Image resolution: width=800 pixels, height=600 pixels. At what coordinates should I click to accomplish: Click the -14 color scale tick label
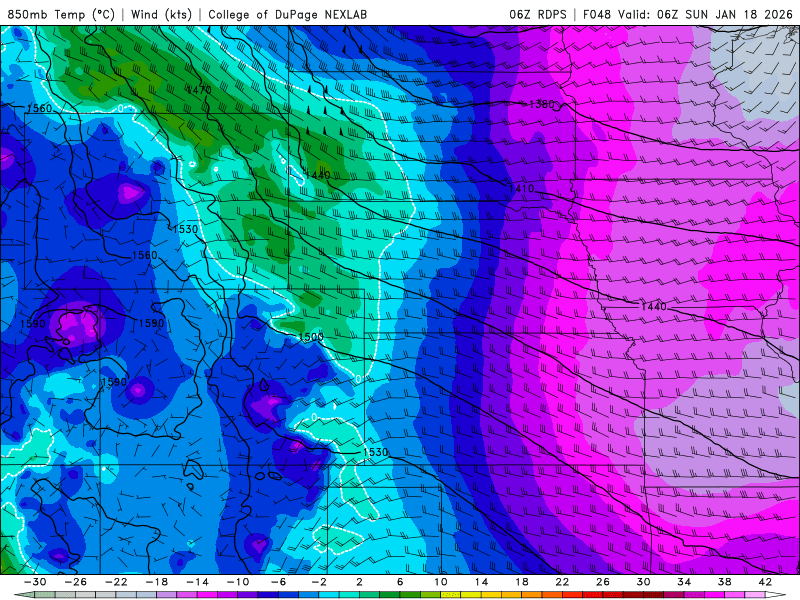click(197, 582)
